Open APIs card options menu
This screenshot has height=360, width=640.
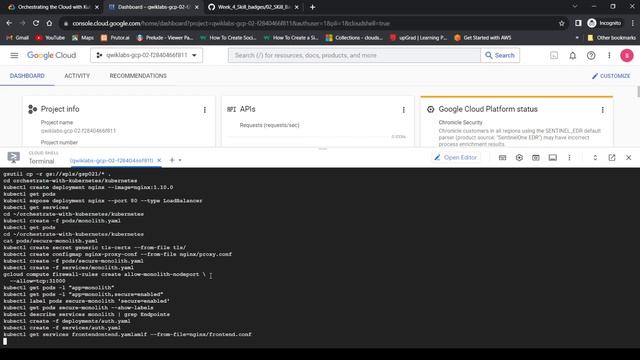pyautogui.click(x=403, y=110)
